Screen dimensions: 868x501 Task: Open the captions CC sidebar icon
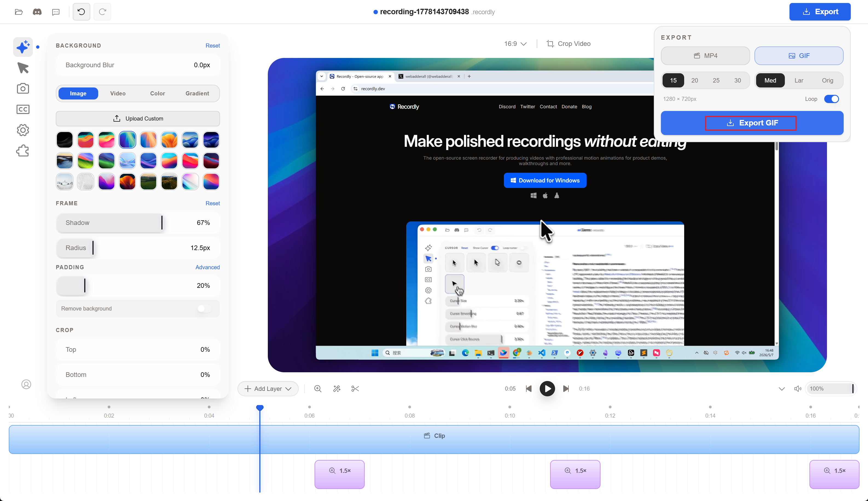(x=23, y=109)
